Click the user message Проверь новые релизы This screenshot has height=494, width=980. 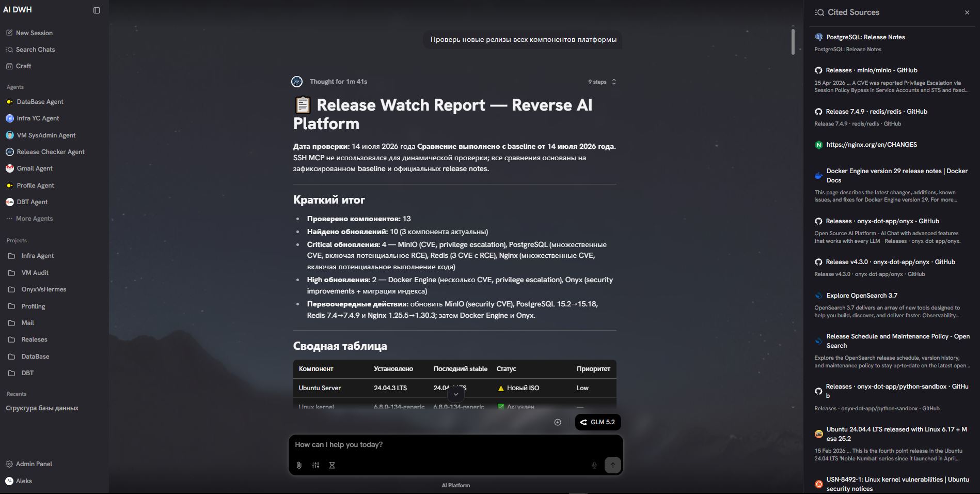[x=523, y=40]
